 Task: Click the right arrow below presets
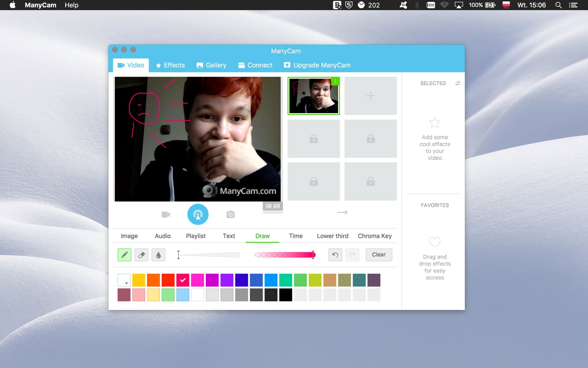pyautogui.click(x=342, y=212)
